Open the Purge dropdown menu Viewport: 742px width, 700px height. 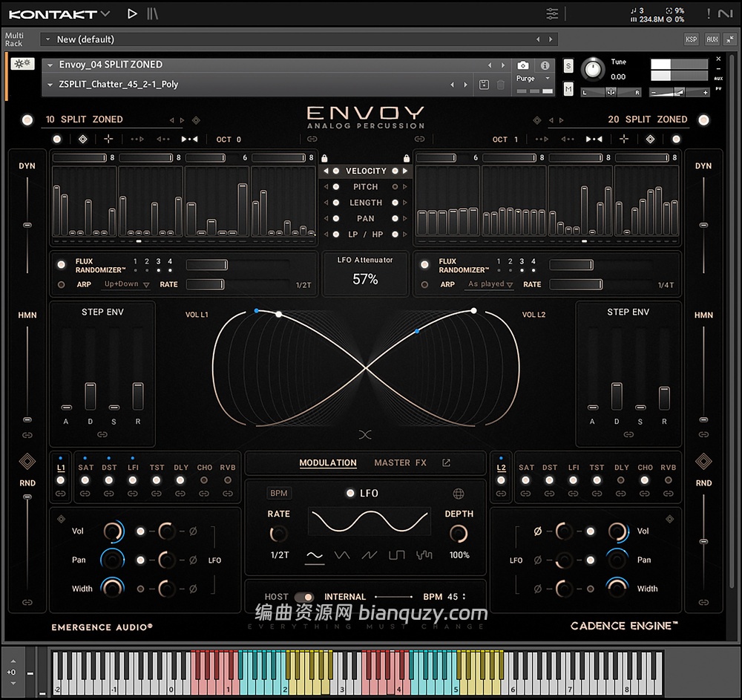coord(533,78)
